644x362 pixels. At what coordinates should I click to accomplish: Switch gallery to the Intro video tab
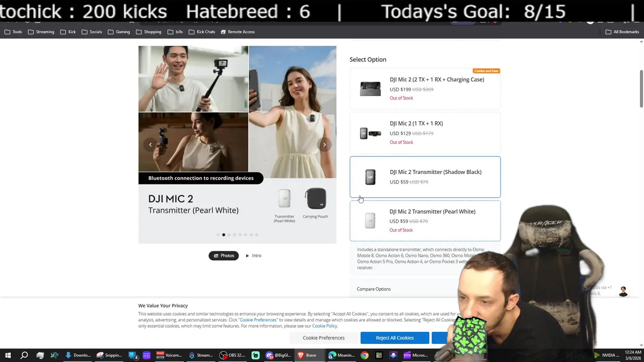click(x=254, y=255)
